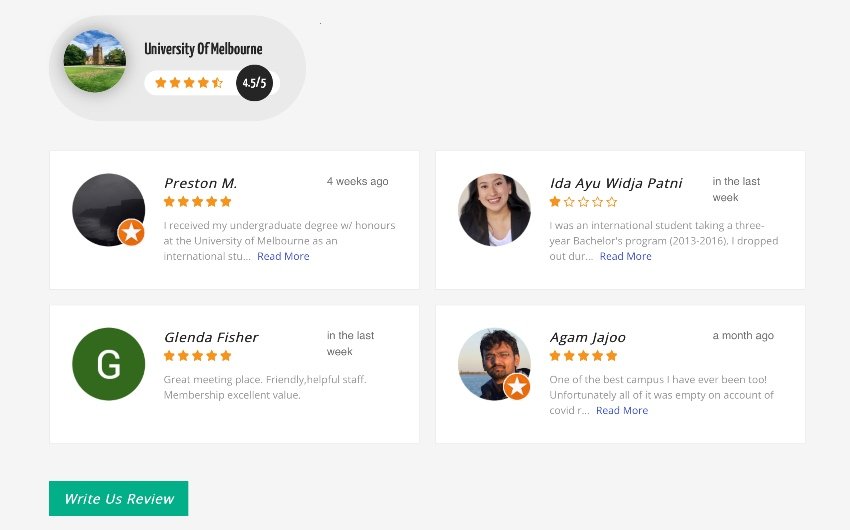The image size is (850, 530).
Task: Click the reviewer name Agam Jajoo
Action: click(588, 338)
